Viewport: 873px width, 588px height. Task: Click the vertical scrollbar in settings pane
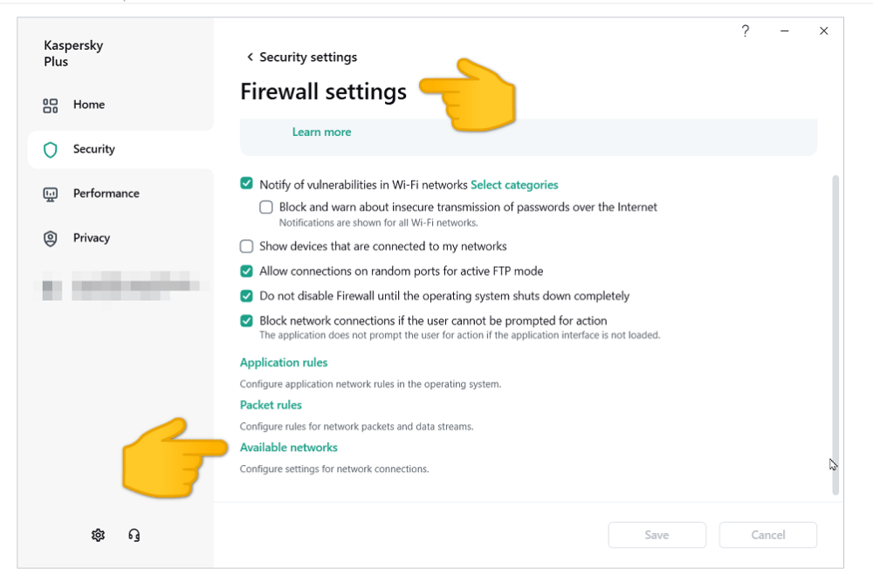click(x=835, y=332)
